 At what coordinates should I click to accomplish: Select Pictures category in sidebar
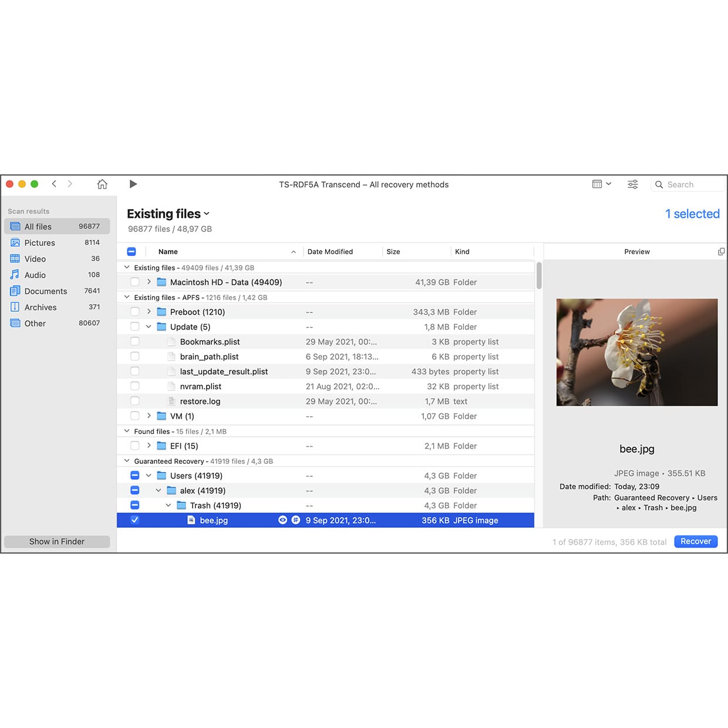(x=57, y=242)
